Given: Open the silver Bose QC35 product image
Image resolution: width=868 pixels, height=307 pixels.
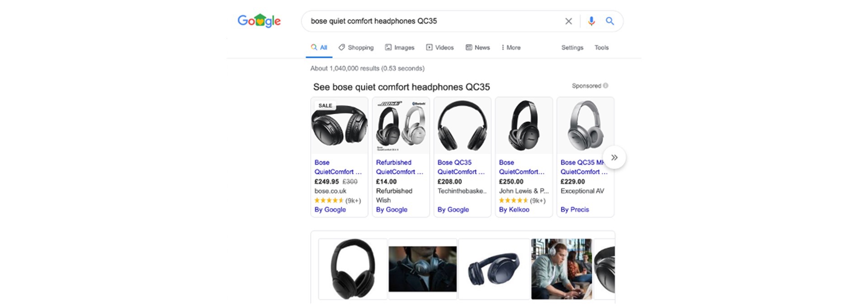Looking at the screenshot, I should pos(585,126).
